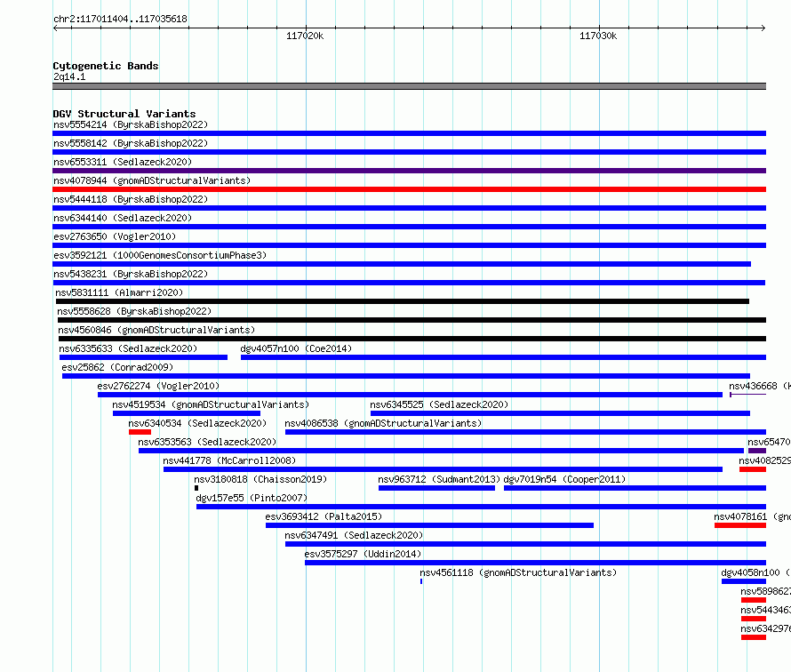Open nsv5558628 (ByrskaBishop2022) label
Screen dimensions: 791x672
pyautogui.click(x=134, y=311)
